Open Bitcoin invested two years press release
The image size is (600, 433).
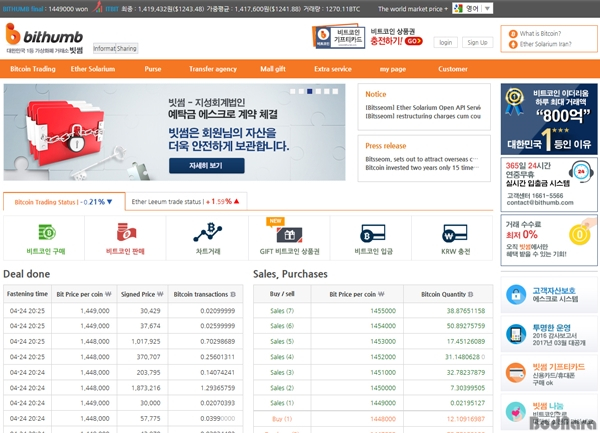421,168
